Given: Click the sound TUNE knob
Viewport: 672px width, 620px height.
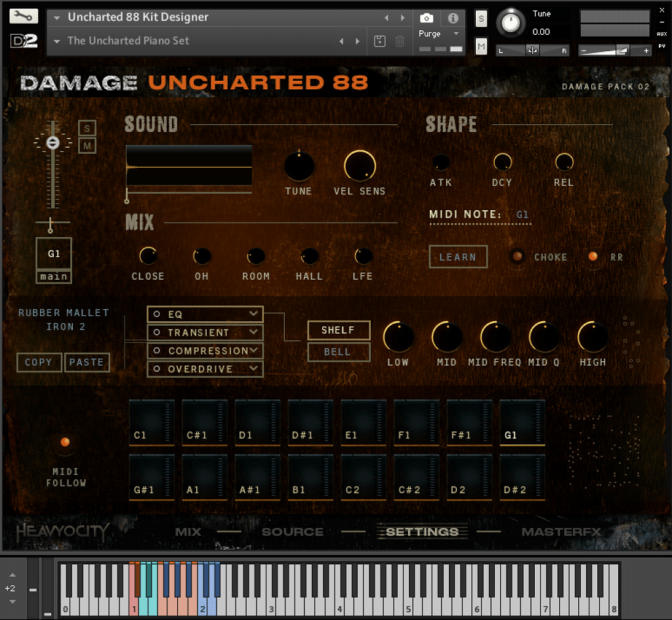Looking at the screenshot, I should coord(299,166).
